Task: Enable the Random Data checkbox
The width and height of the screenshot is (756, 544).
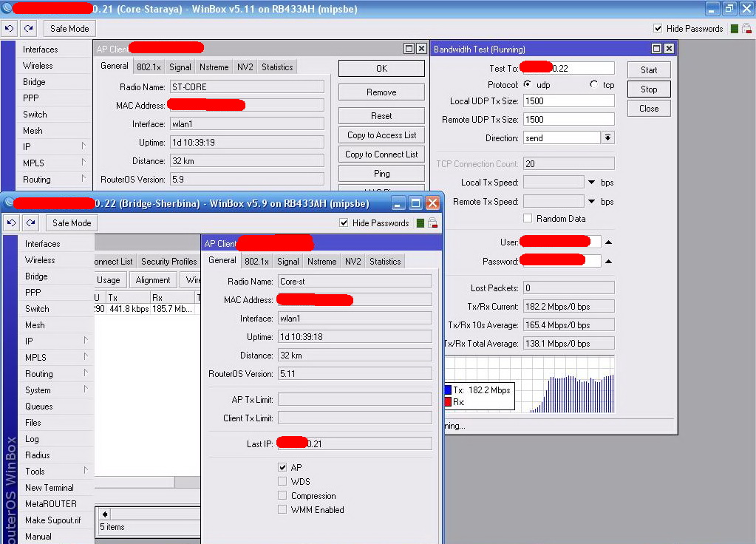Action: (x=528, y=219)
